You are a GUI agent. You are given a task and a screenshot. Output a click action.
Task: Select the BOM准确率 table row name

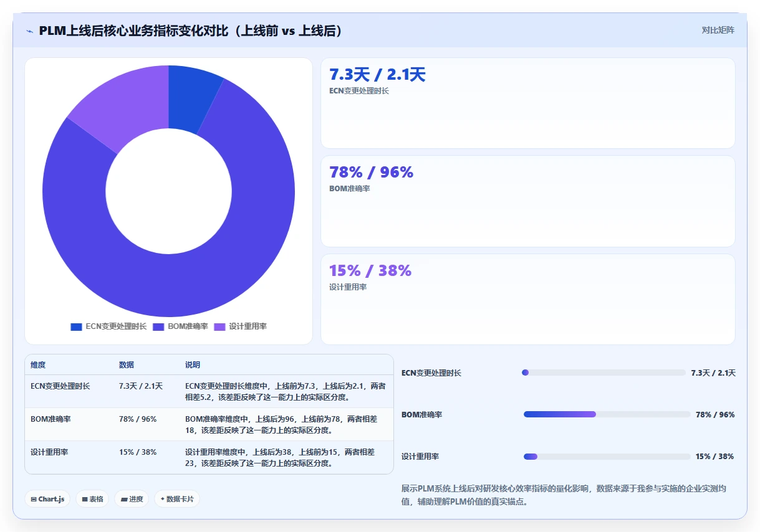tap(51, 419)
